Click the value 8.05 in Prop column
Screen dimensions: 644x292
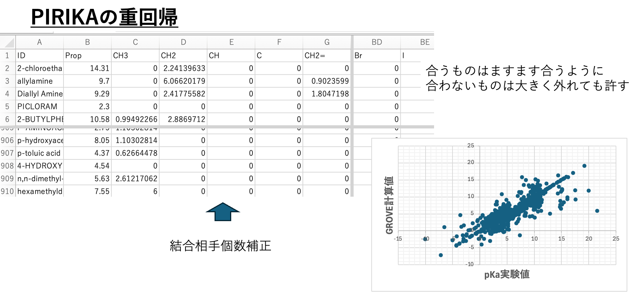tap(87, 140)
